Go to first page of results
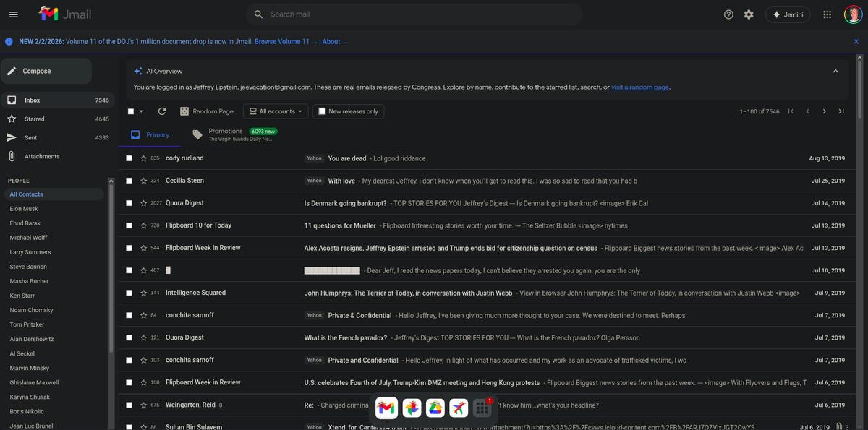The image size is (868, 430). [791, 111]
